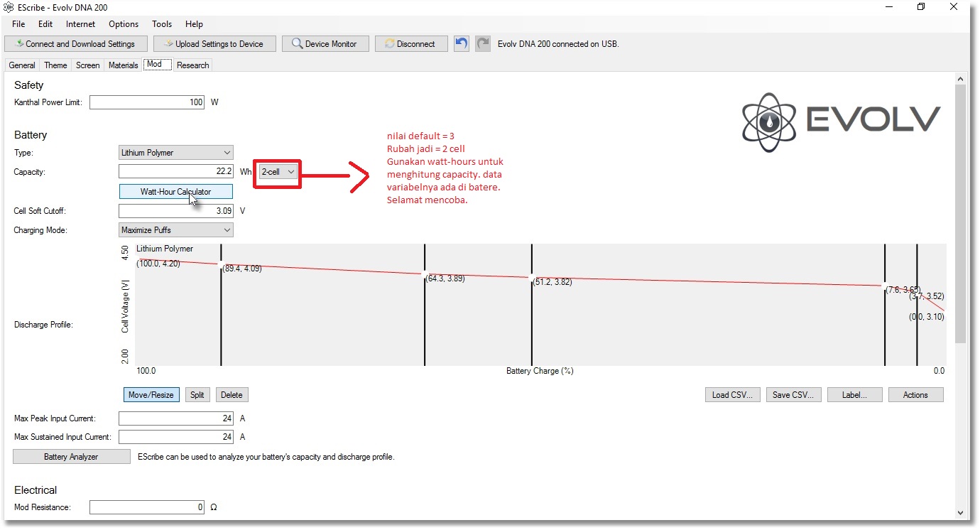
Task: Launch the Battery Analyzer
Action: pos(71,457)
